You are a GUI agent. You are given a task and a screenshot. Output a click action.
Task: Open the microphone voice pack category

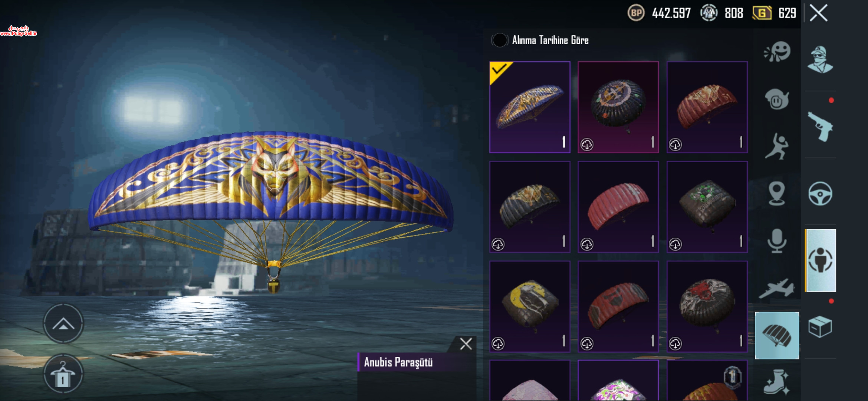point(776,241)
